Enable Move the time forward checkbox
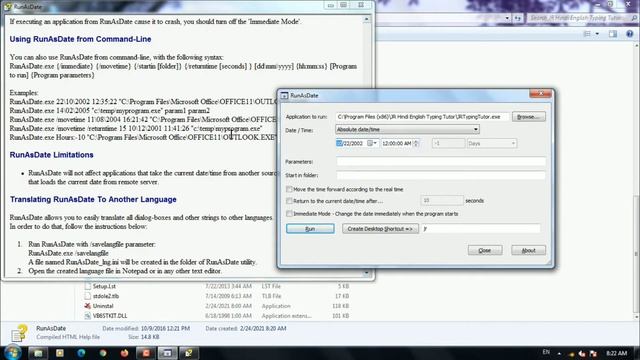The width and height of the screenshot is (640, 360). tap(289, 189)
